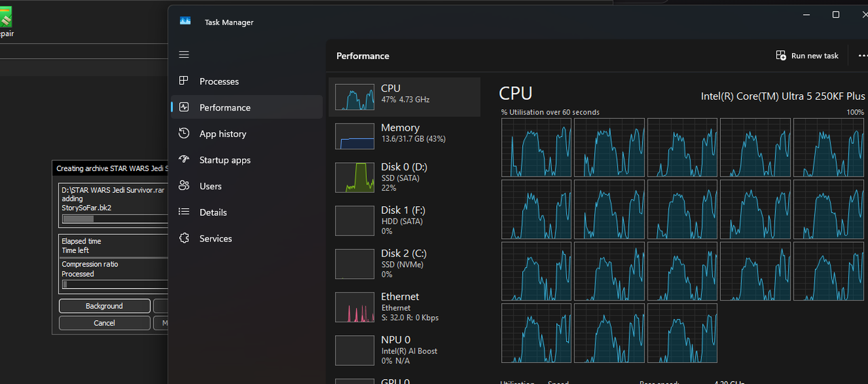Select the CPU performance graph thumbnail
Screen dimensions: 868x384
[x=355, y=97]
